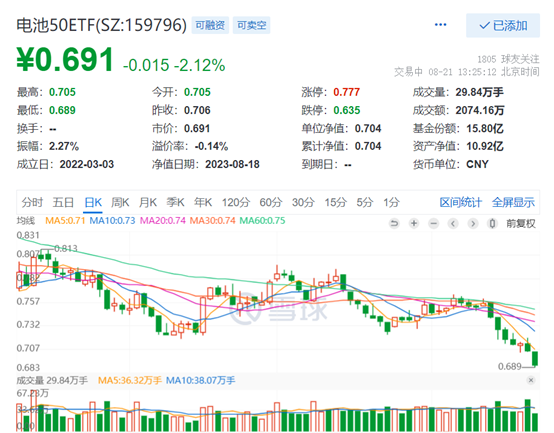
Task: Switch to the 60分 chart tab
Action: 271,202
